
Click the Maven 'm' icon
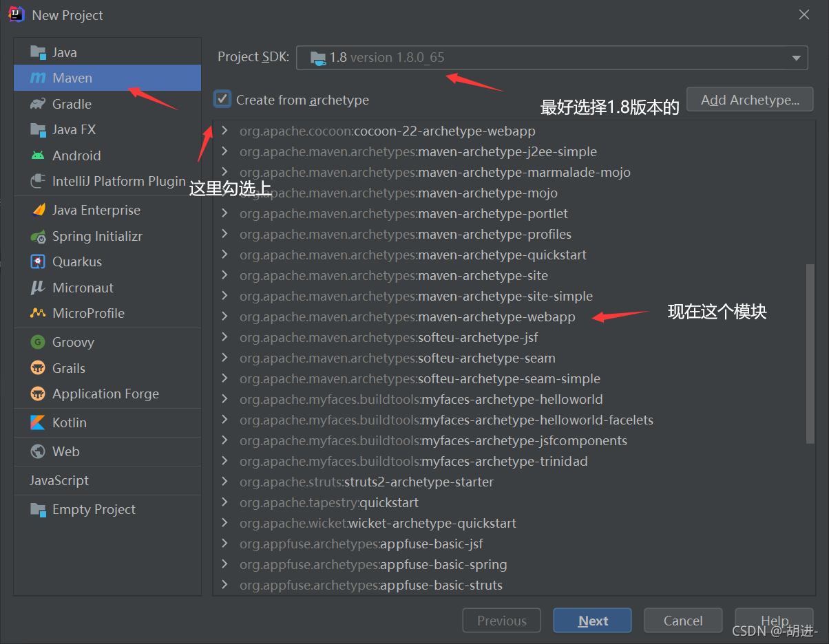[38, 78]
